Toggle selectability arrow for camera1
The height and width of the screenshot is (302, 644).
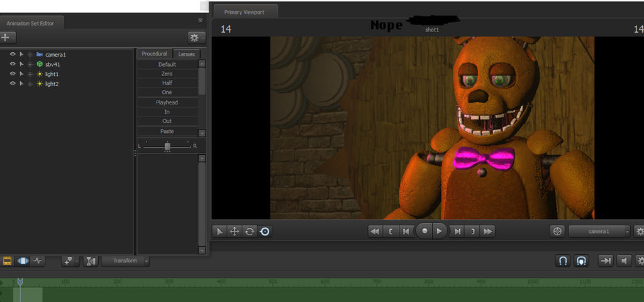tap(21, 54)
